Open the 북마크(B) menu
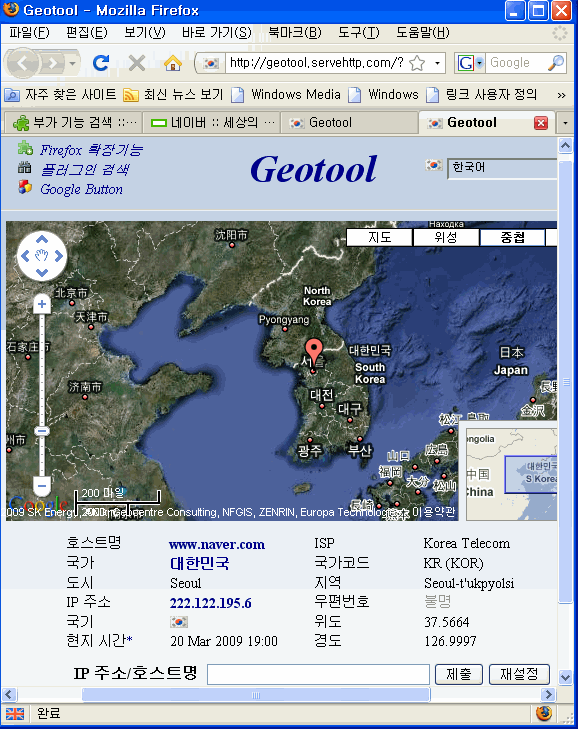This screenshot has width=578, height=729. point(295,33)
